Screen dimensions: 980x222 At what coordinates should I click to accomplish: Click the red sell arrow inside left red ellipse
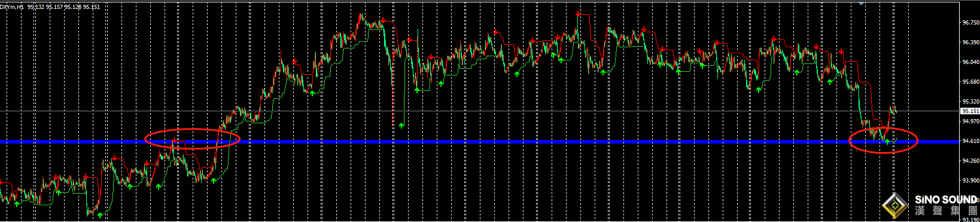(174, 140)
